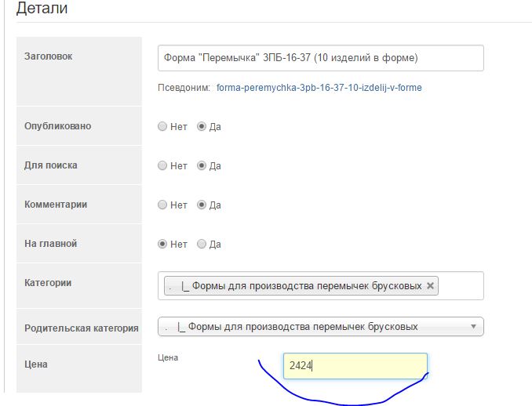Open the forma-peremychka alias link
The width and height of the screenshot is (532, 406).
(319, 88)
